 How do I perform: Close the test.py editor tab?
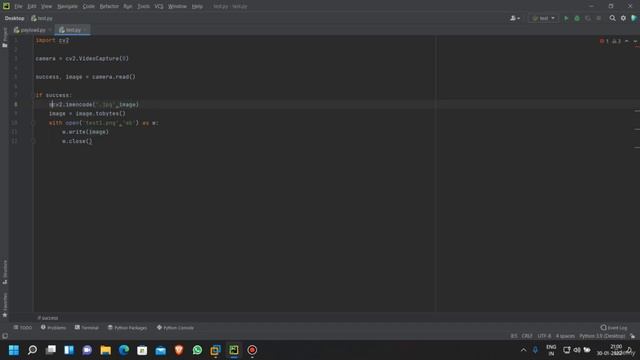click(x=85, y=30)
